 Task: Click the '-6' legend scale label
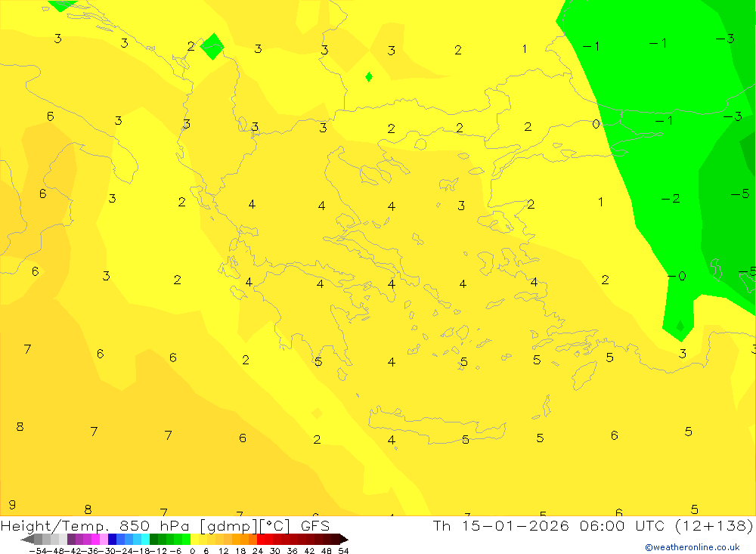point(175,551)
